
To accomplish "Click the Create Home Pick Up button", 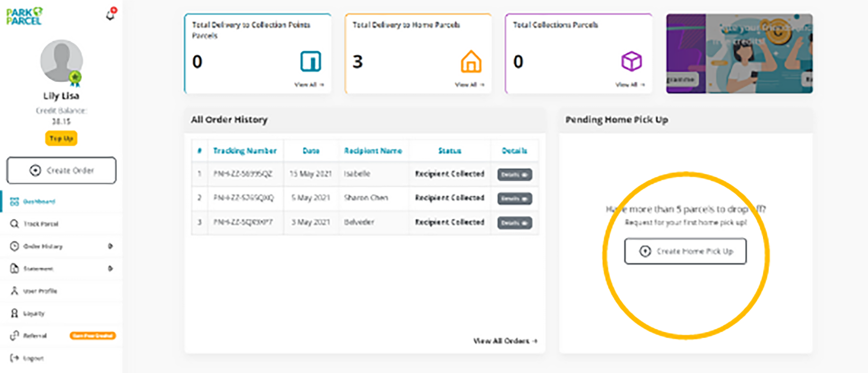I will pos(685,251).
